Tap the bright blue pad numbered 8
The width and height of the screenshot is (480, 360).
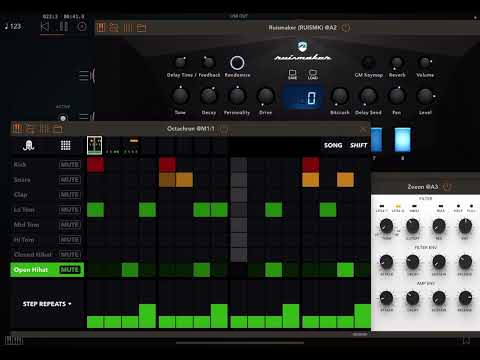[402, 140]
